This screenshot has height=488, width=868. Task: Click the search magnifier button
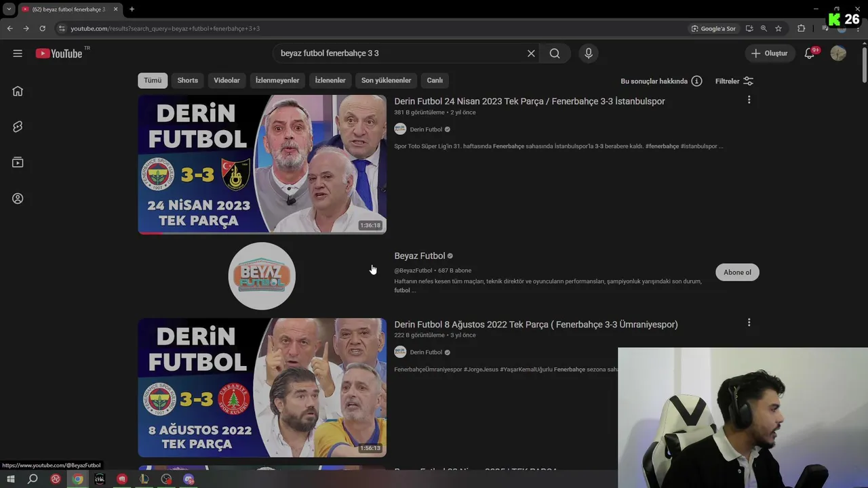coord(555,54)
